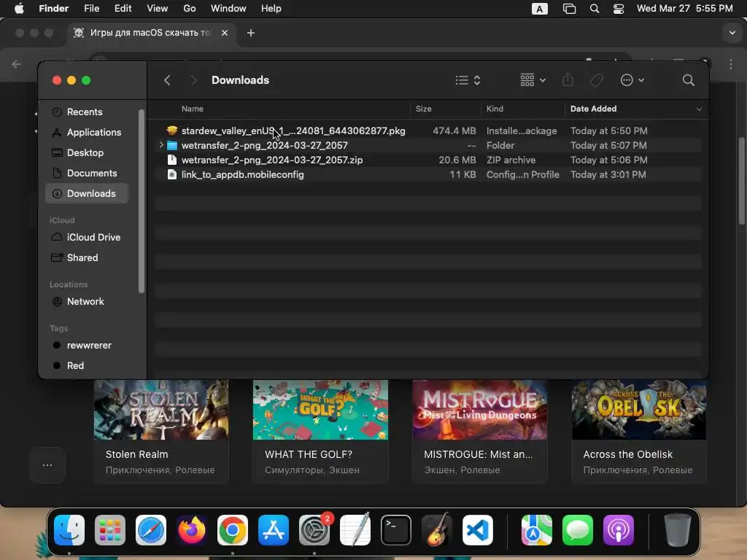Image resolution: width=747 pixels, height=560 pixels.
Task: Click the Share icon in Finder toolbar
Action: (x=568, y=79)
